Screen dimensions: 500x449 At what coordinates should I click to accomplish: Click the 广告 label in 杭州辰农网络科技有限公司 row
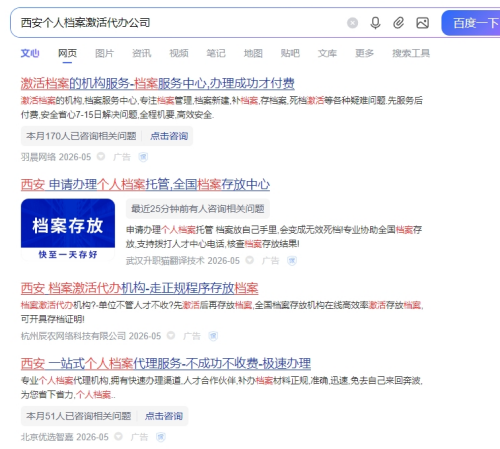point(192,336)
